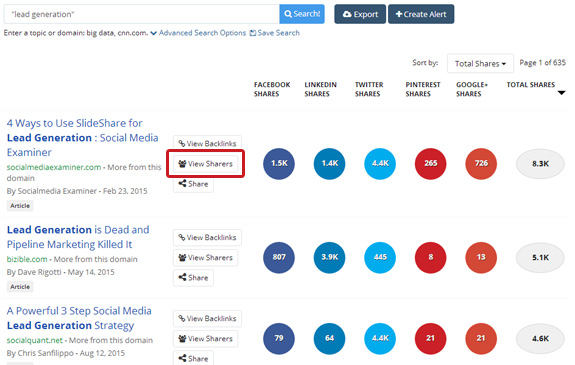Image resolution: width=575 pixels, height=365 pixels.
Task: Click the 445 Twitter shares circle
Action: tap(380, 258)
